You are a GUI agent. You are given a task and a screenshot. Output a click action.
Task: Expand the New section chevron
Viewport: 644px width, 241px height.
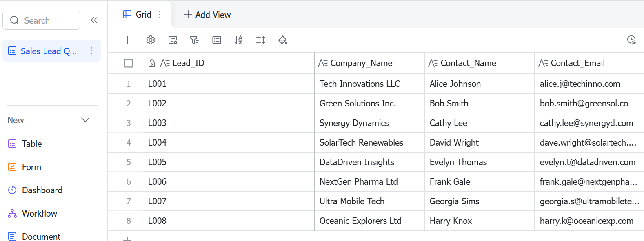pyautogui.click(x=85, y=120)
